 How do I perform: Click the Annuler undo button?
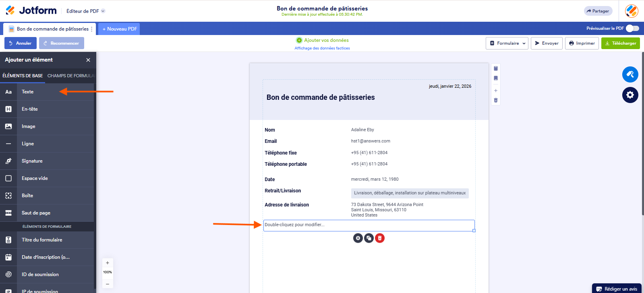(x=21, y=43)
